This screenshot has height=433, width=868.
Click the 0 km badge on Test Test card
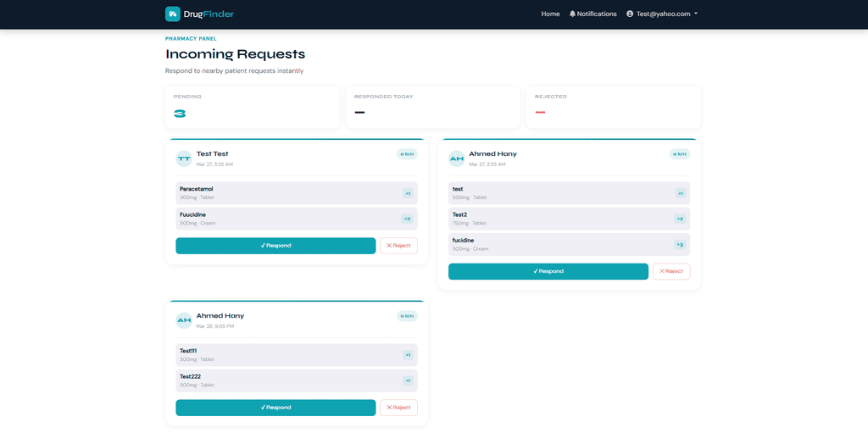point(407,154)
